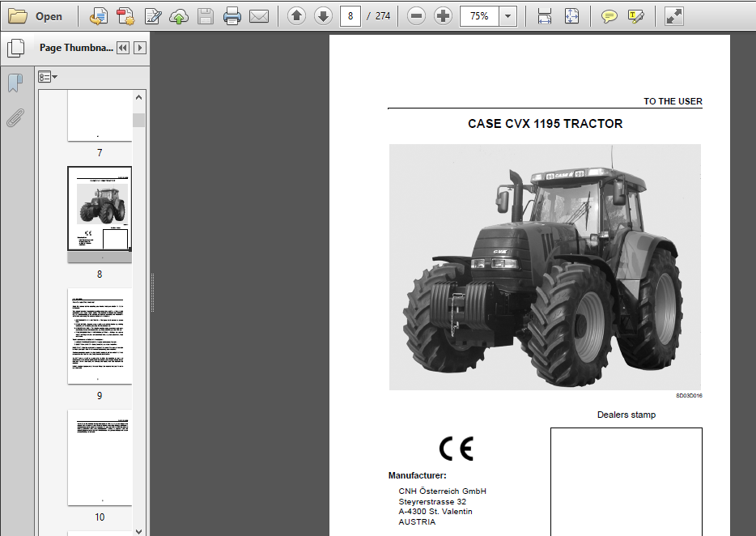Image resolution: width=756 pixels, height=536 pixels.
Task: Click the Upload to cloud icon
Action: pyautogui.click(x=179, y=16)
